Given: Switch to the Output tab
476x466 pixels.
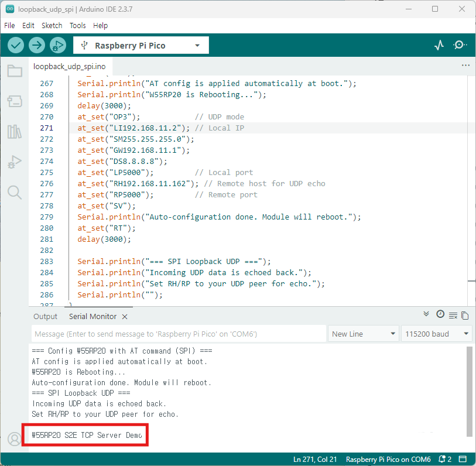Looking at the screenshot, I should (45, 316).
